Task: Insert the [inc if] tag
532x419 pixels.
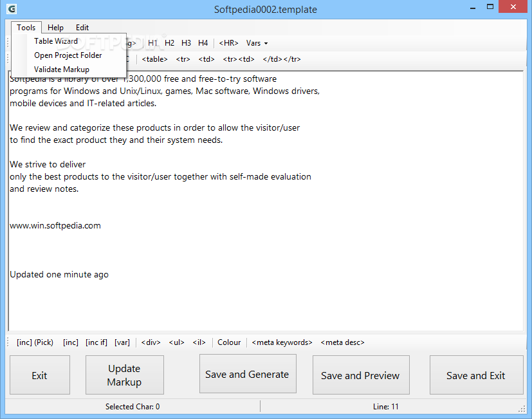Action: tap(96, 342)
